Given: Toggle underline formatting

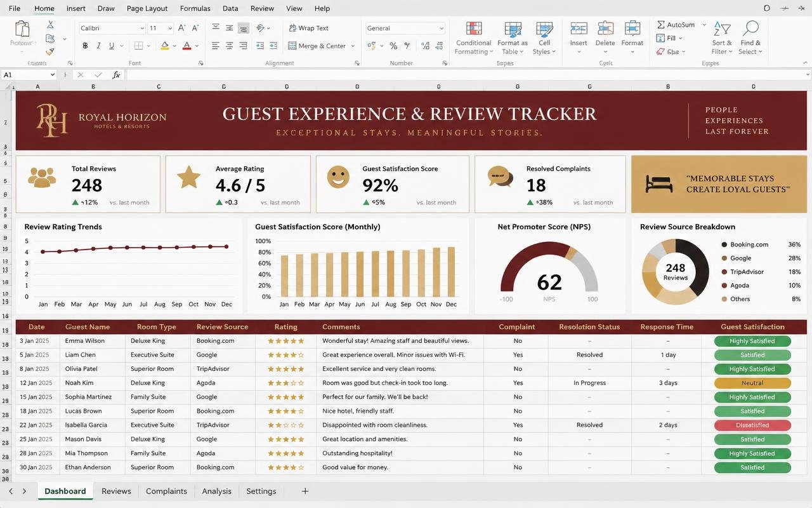Looking at the screenshot, I should [112, 46].
